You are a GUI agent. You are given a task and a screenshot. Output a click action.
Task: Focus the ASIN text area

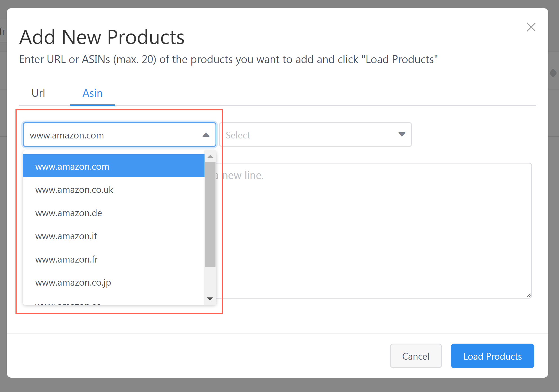click(x=374, y=230)
